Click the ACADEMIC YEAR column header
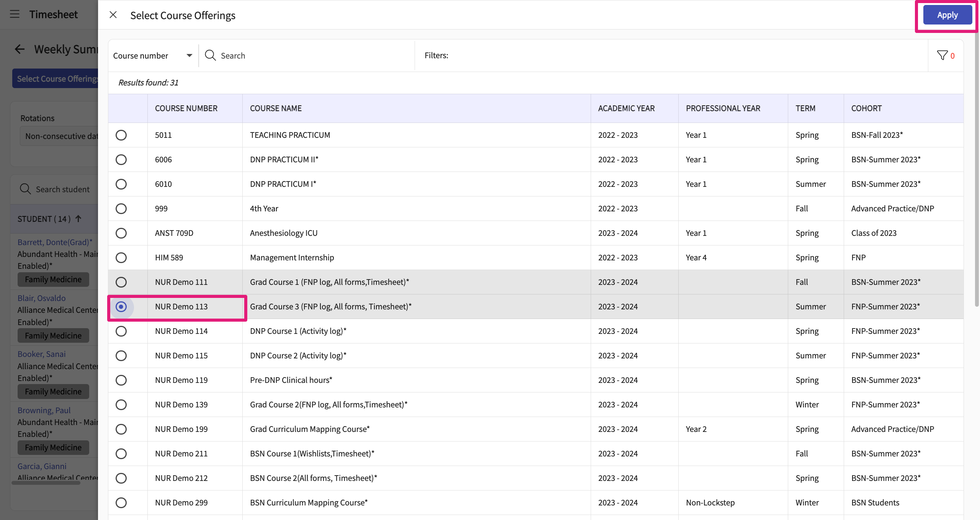980x520 pixels. coord(626,108)
